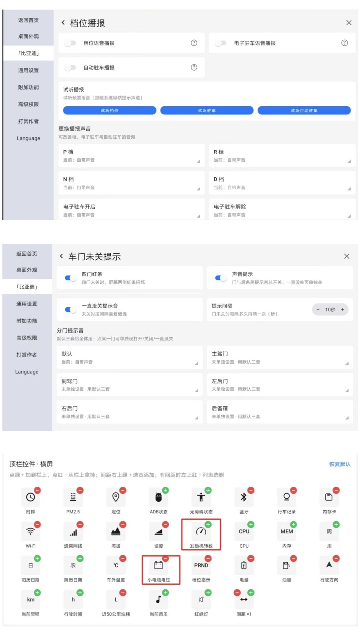
Task: Click the 行驶方向 heading arrow icon
Action: pyautogui.click(x=329, y=565)
